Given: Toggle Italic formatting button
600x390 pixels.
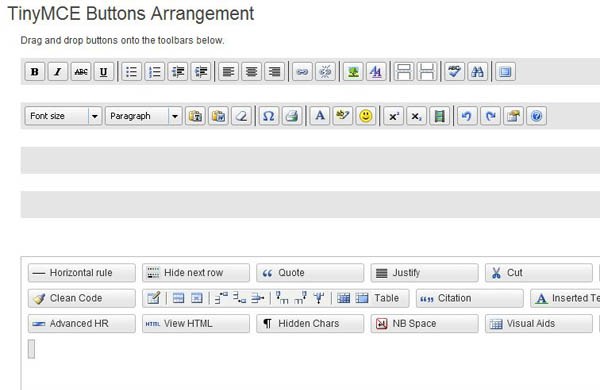Looking at the screenshot, I should click(58, 72).
